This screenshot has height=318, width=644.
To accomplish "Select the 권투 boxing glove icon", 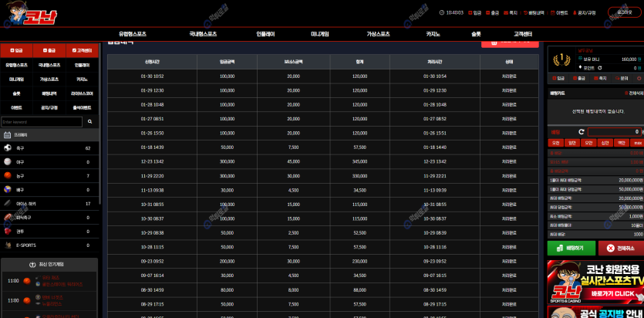I will click(x=8, y=232).
